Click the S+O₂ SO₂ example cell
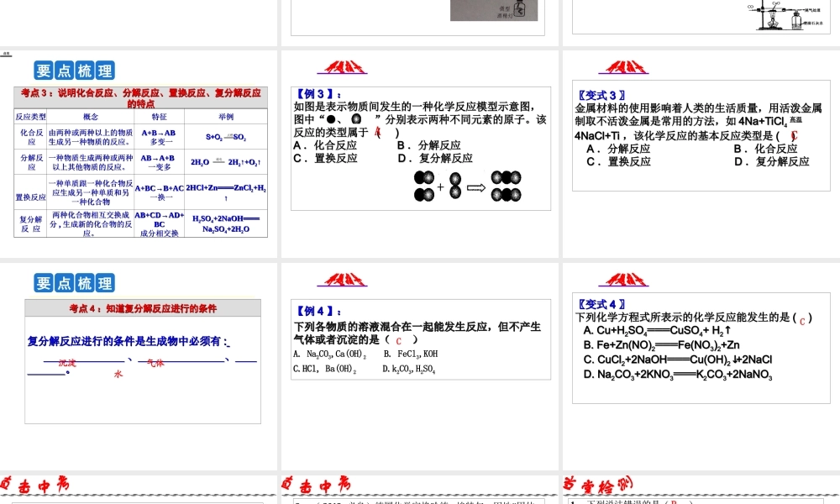The height and width of the screenshot is (504, 840). [226, 137]
